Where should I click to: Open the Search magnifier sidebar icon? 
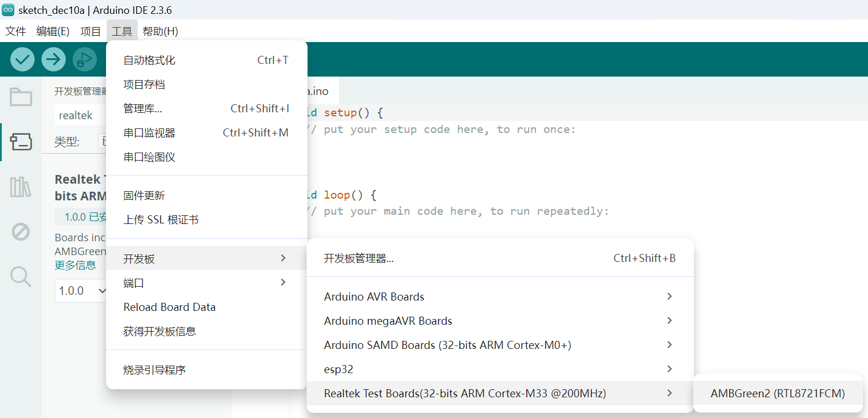coord(21,277)
